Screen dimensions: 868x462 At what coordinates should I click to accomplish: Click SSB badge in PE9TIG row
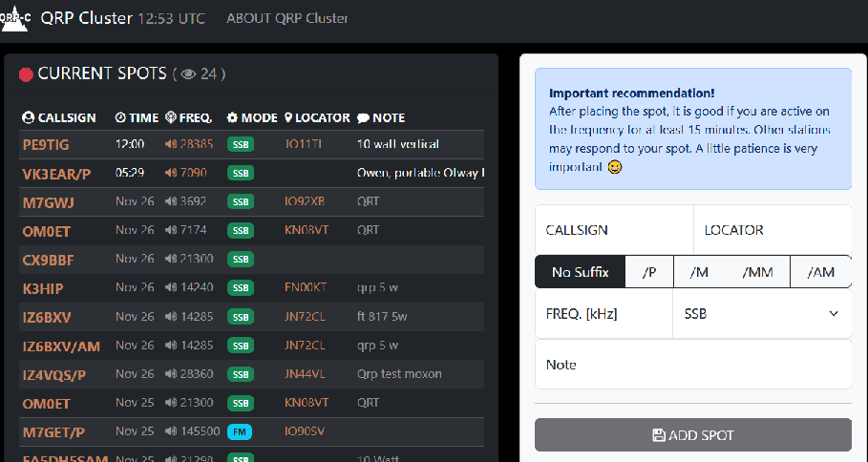[x=241, y=144]
